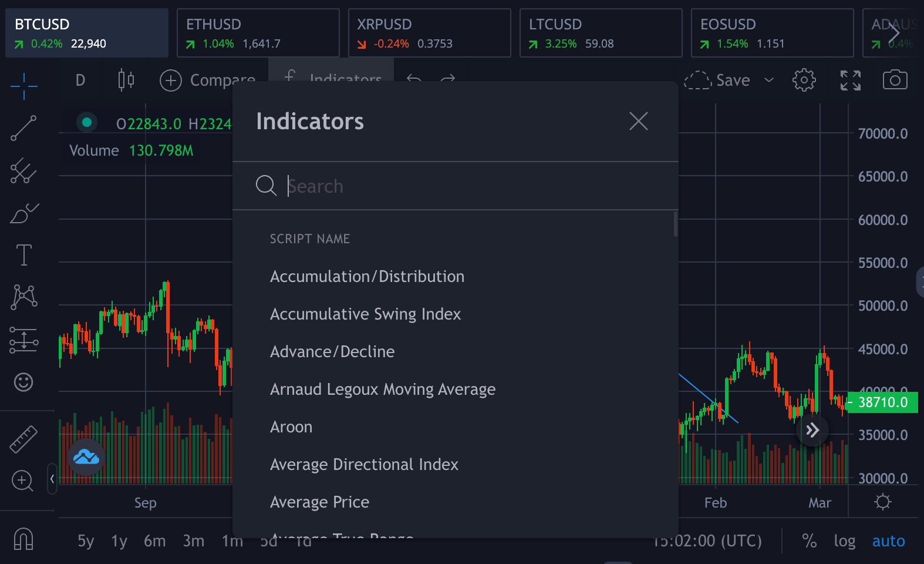Take a chart snapshot with camera icon
The image size is (924, 564).
(x=895, y=80)
